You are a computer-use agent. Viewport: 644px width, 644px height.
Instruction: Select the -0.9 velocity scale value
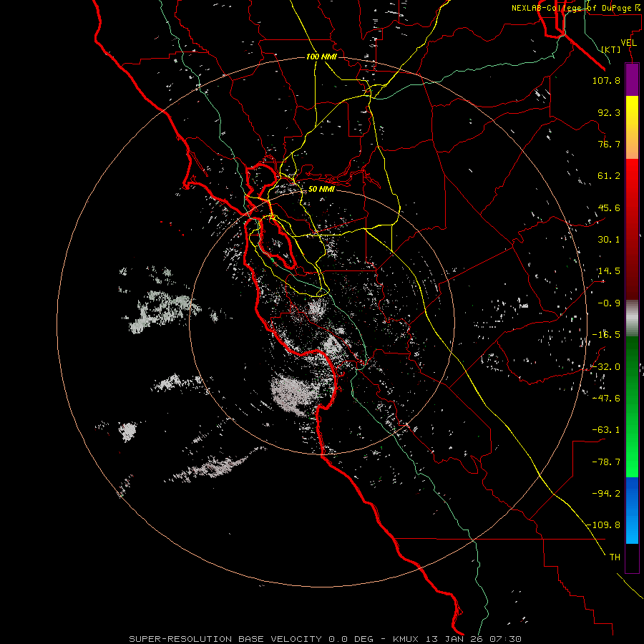coord(609,303)
